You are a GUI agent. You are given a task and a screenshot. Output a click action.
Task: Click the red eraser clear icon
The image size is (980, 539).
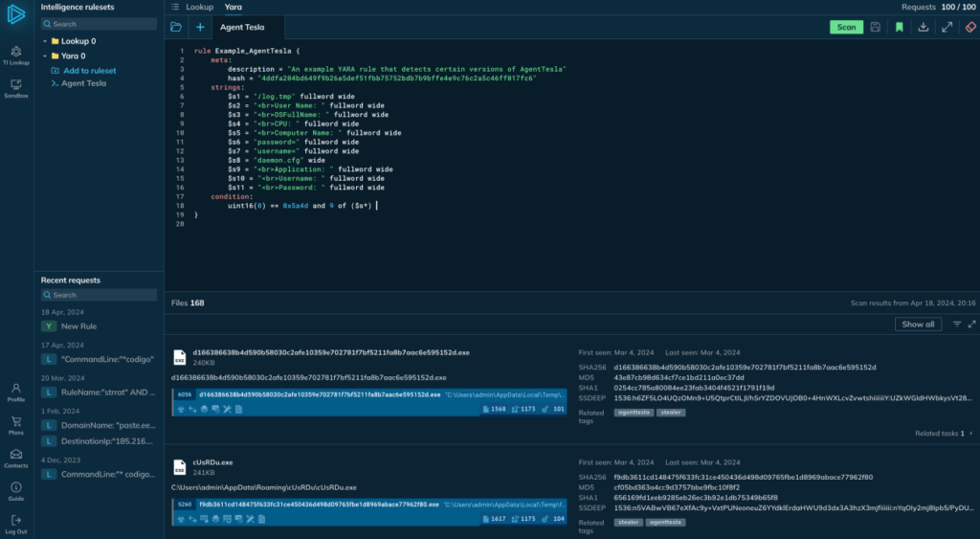[x=969, y=27]
